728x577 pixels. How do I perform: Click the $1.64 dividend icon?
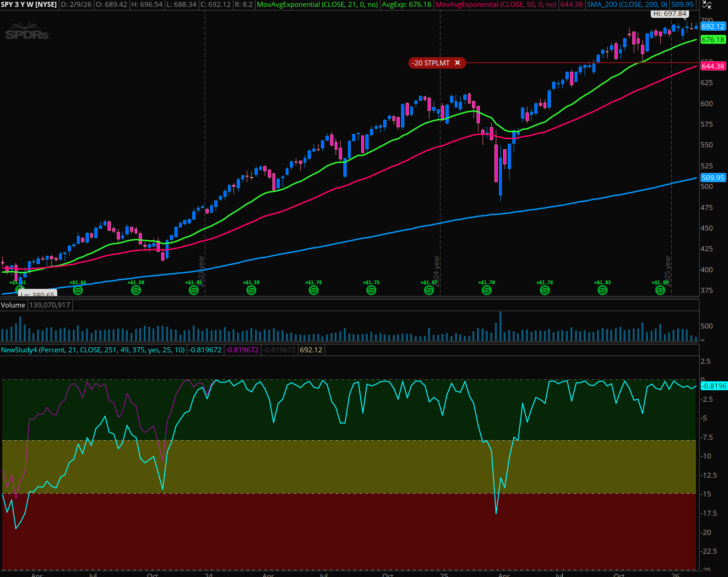(x=78, y=290)
